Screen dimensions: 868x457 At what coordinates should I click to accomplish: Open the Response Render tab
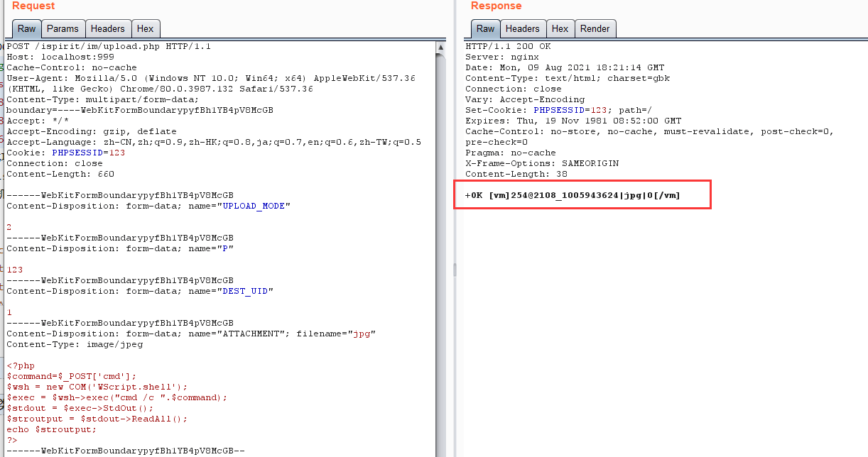595,29
